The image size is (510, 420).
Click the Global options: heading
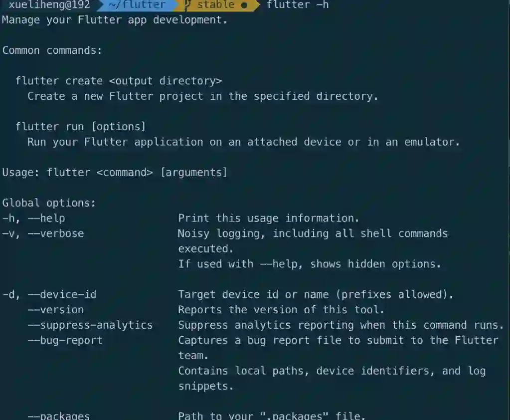click(49, 203)
